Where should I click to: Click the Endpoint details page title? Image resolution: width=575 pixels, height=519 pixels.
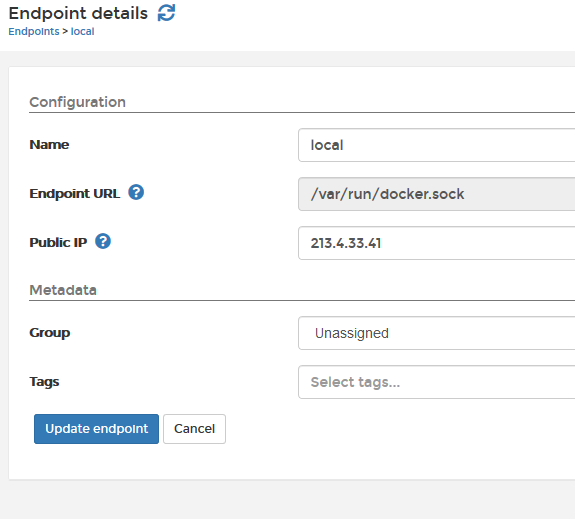78,14
